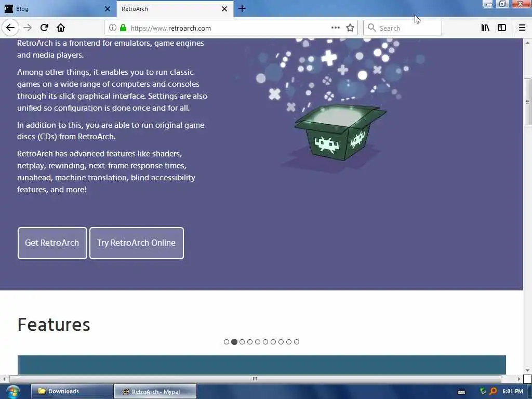Bookmark this page with the star
This screenshot has height=399, width=532.
350,28
